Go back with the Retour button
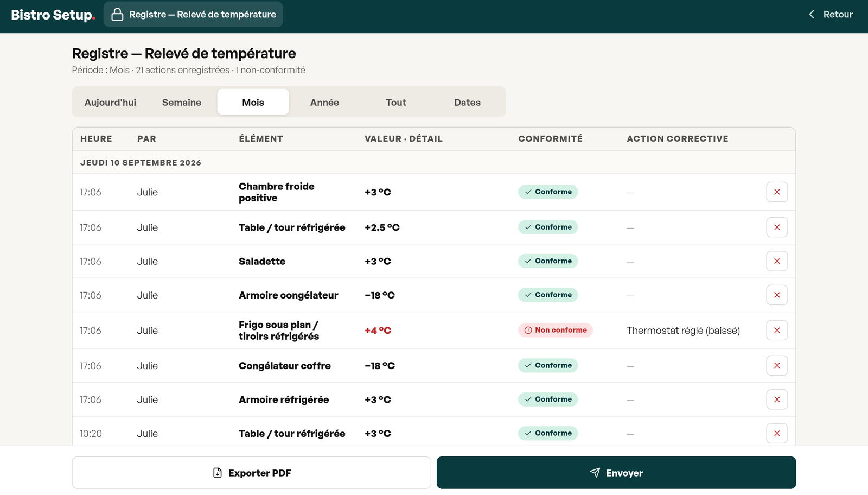The width and height of the screenshot is (868, 495). click(831, 15)
